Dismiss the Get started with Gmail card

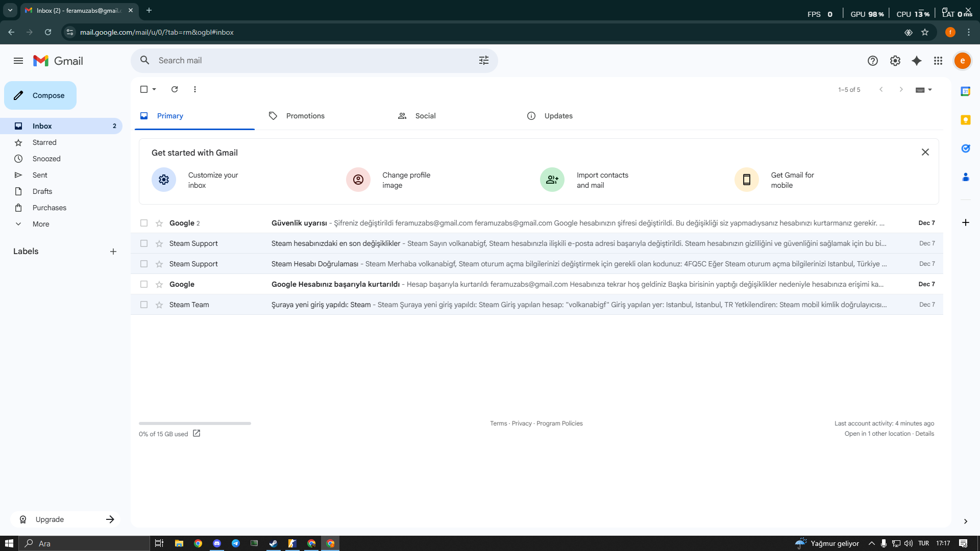tap(925, 152)
